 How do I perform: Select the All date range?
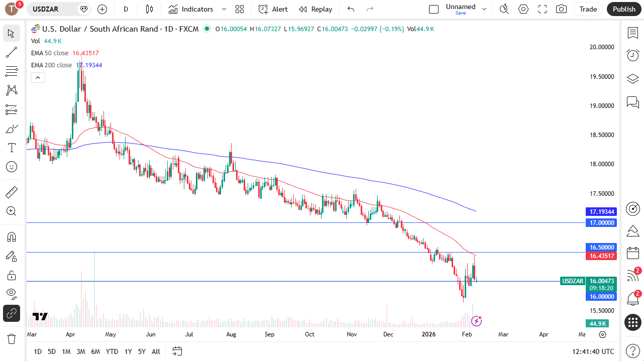coord(156,351)
